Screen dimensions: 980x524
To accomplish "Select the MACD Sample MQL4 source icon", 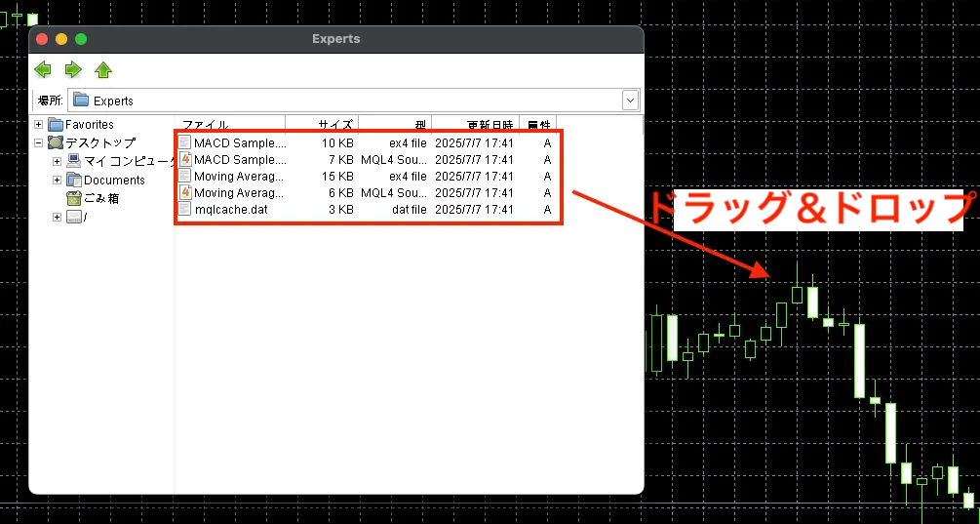I will point(185,159).
